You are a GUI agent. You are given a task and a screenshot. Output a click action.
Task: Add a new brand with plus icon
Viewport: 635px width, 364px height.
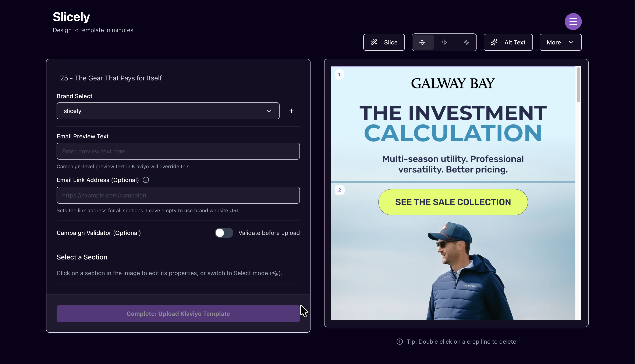(x=291, y=111)
